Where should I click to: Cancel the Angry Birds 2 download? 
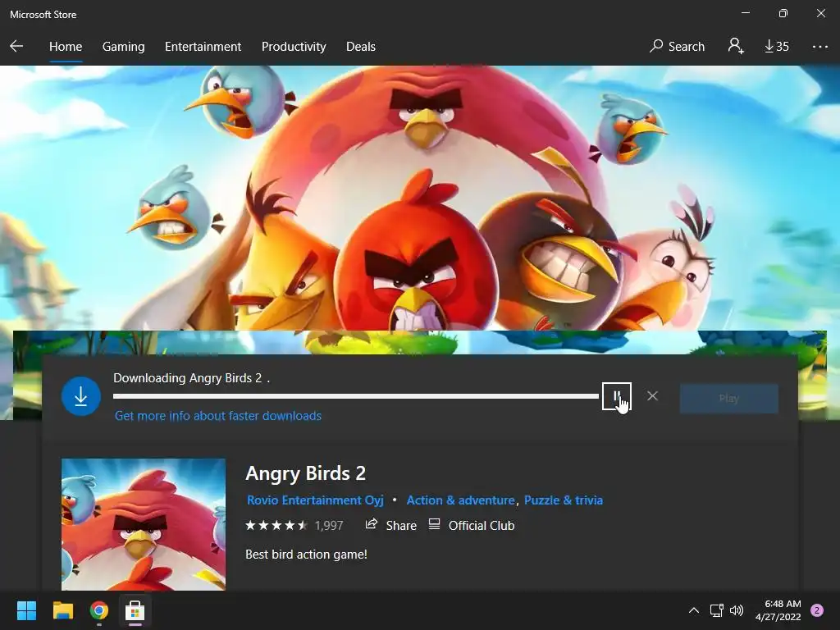652,396
